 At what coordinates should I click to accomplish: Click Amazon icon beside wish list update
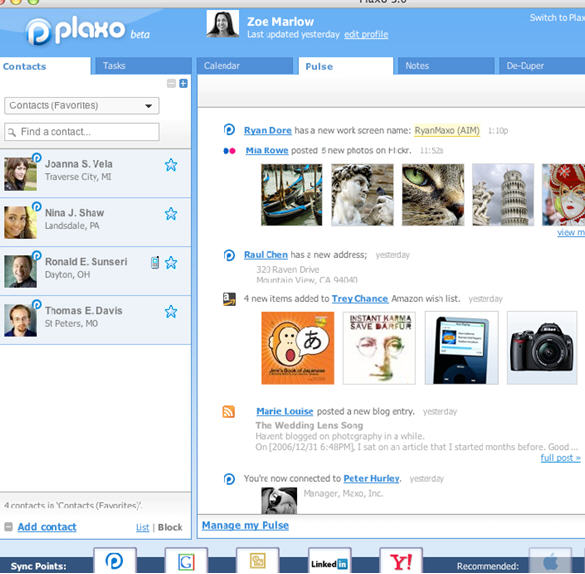click(229, 299)
